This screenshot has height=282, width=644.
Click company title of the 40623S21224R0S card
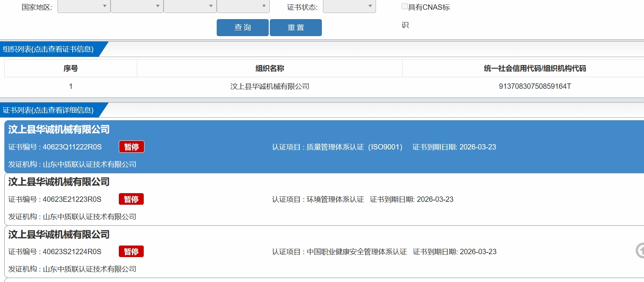[59, 234]
